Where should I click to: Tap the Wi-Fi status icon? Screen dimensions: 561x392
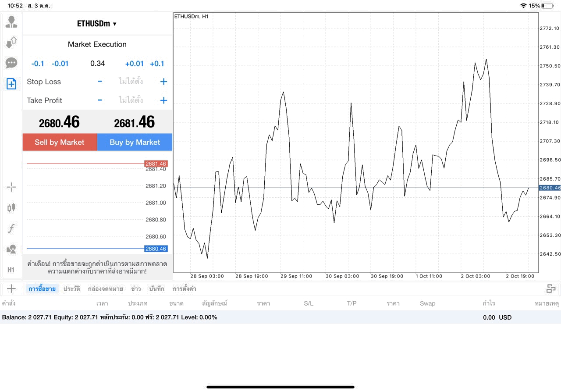coord(523,6)
